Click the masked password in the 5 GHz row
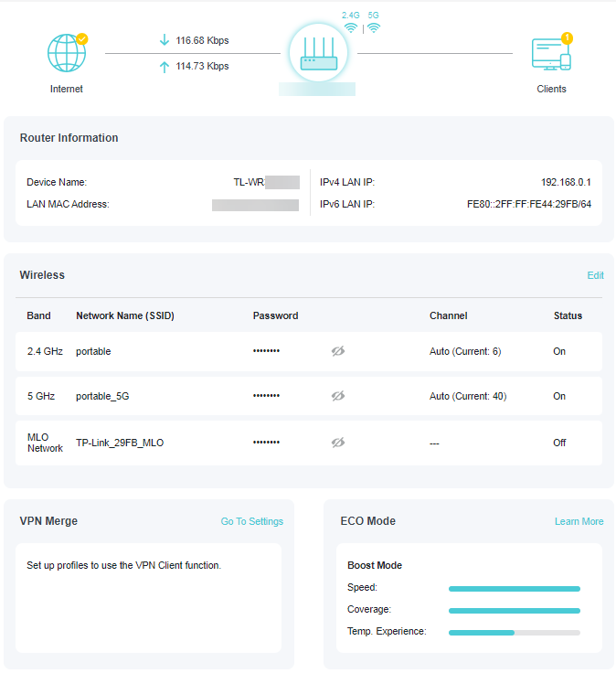This screenshot has width=616, height=673. point(266,395)
